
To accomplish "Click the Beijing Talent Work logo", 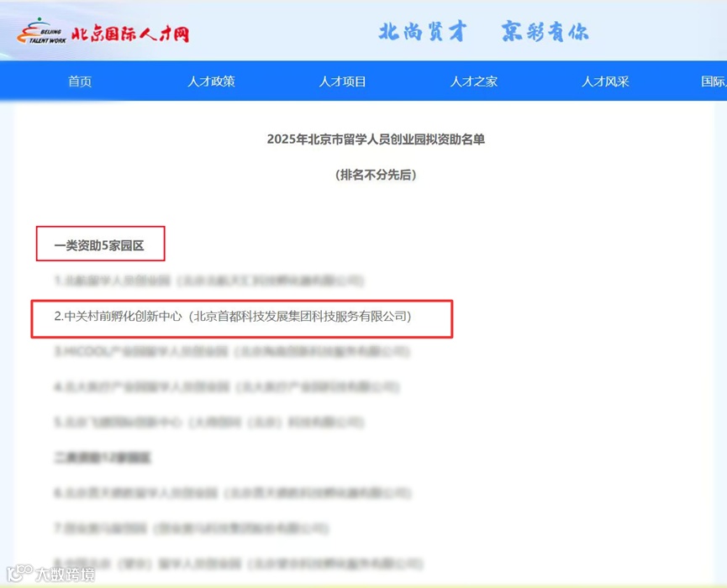I will (x=41, y=32).
